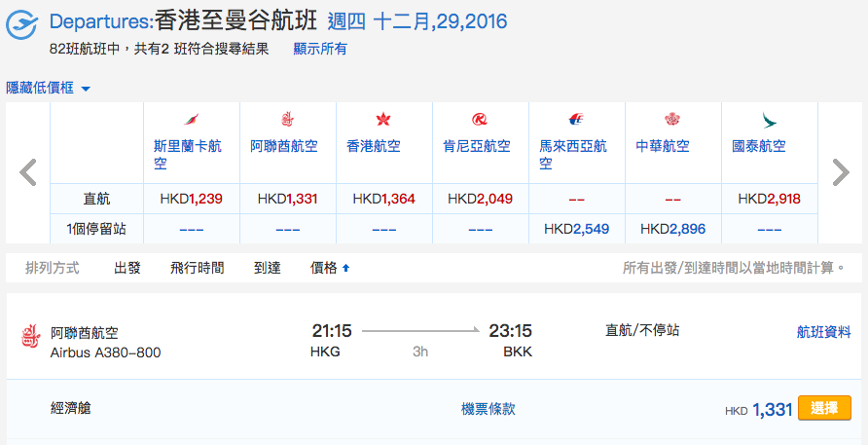This screenshot has width=868, height=445.
Task: Click the China Airlines plum blossom logo
Action: coord(672,119)
